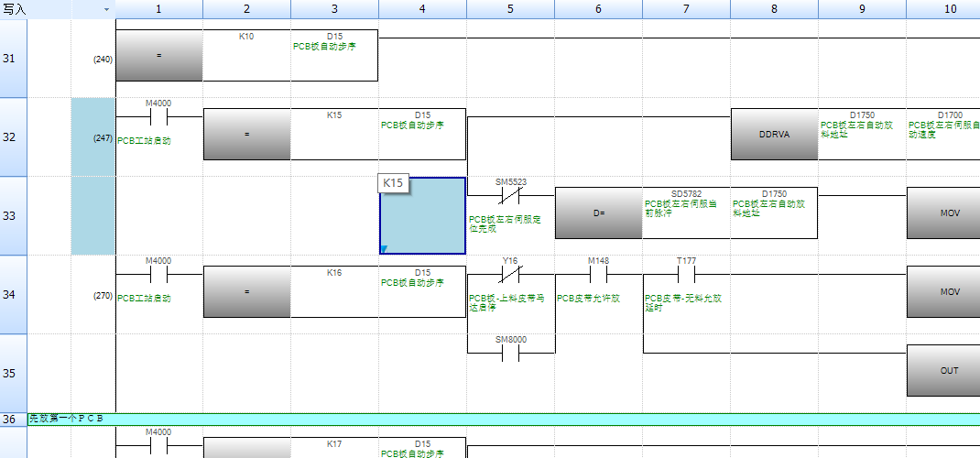Select the SM5523 normally-closed contact
Viewport: 980px width, 458px height.
(510, 195)
